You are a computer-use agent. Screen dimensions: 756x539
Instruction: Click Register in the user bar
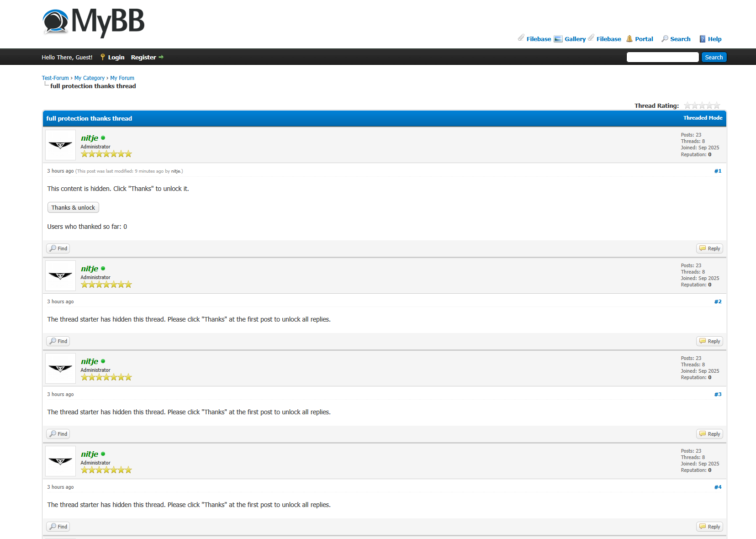click(x=143, y=58)
